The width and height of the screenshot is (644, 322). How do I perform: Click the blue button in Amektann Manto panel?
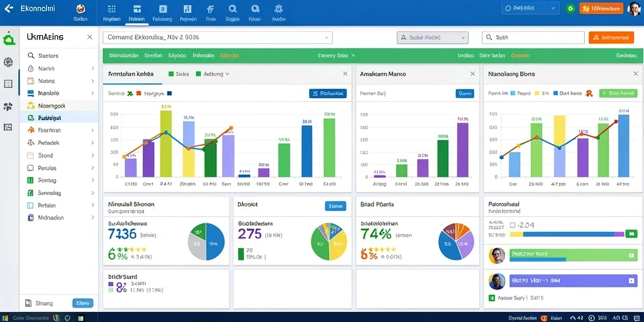[465, 94]
